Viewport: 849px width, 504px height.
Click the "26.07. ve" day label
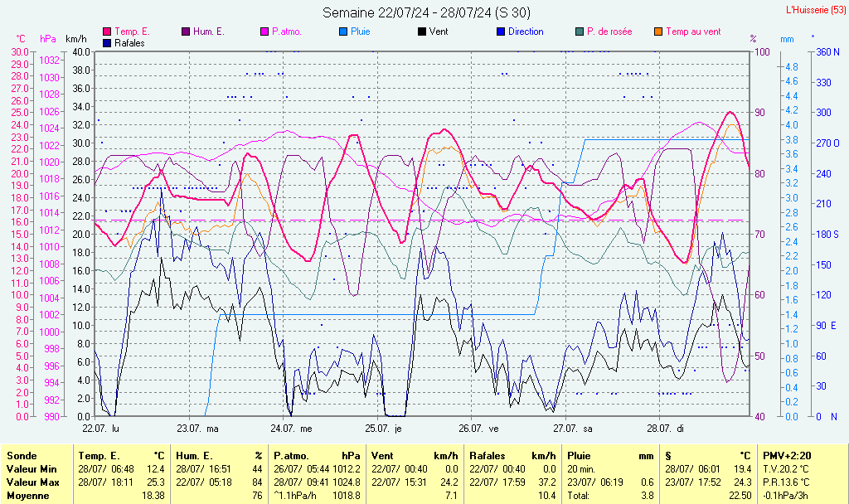pyautogui.click(x=478, y=429)
